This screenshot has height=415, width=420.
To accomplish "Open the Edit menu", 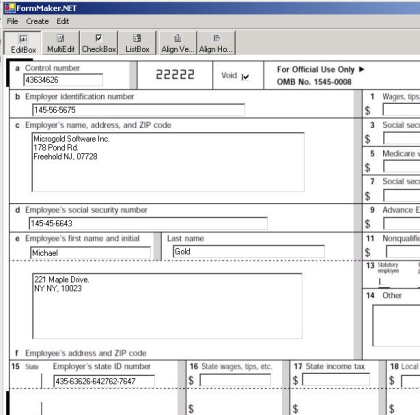I will click(62, 21).
